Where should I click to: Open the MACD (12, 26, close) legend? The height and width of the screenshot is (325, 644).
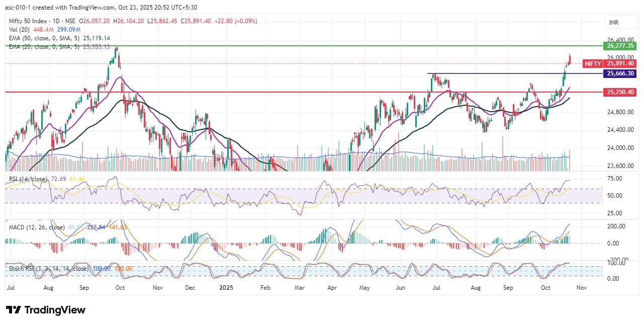point(36,227)
